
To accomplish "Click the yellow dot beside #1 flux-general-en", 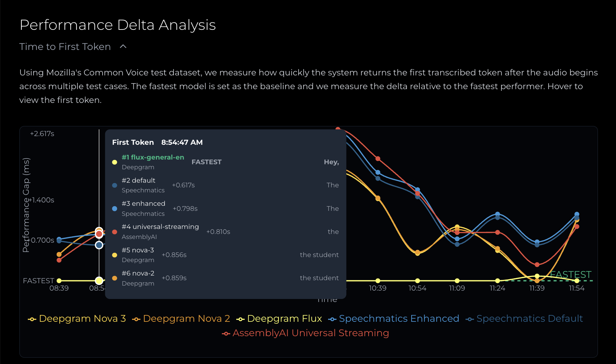I will point(115,162).
